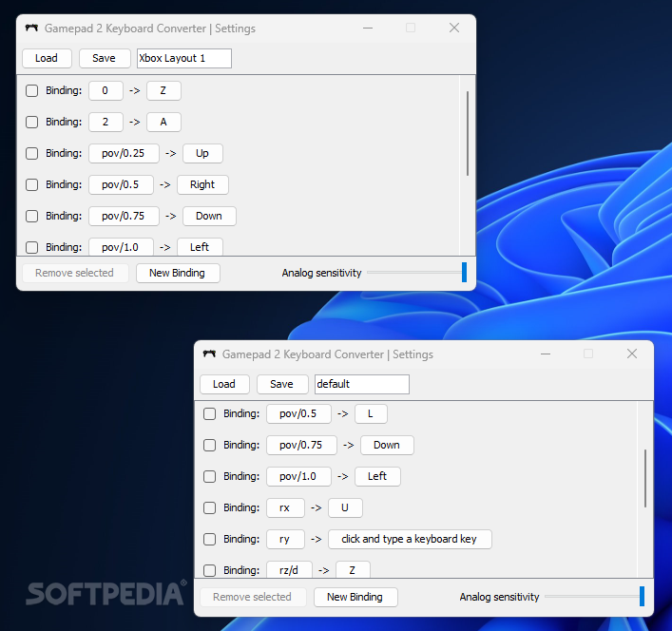Click the Xbox Layout 1 name field
Image resolution: width=672 pixels, height=631 pixels.
tap(184, 58)
